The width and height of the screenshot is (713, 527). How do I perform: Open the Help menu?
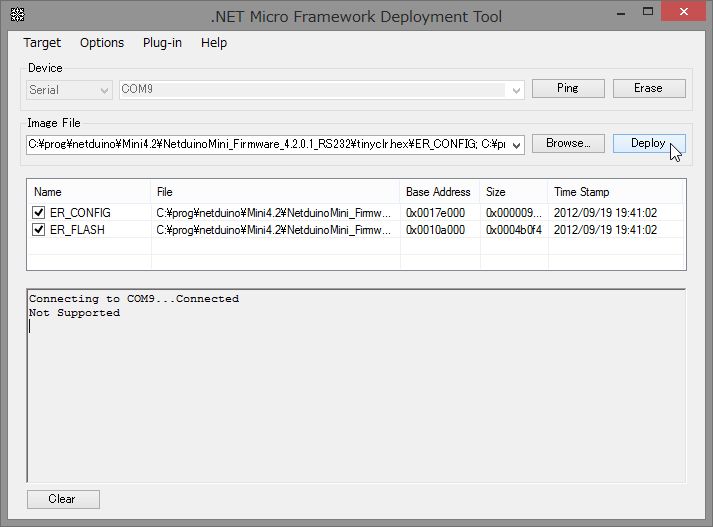[x=214, y=43]
